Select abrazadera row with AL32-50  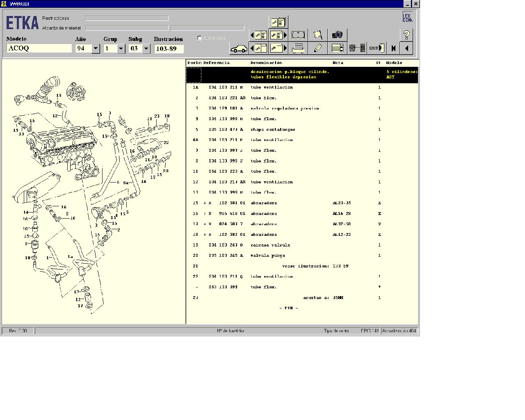pyautogui.click(x=302, y=224)
